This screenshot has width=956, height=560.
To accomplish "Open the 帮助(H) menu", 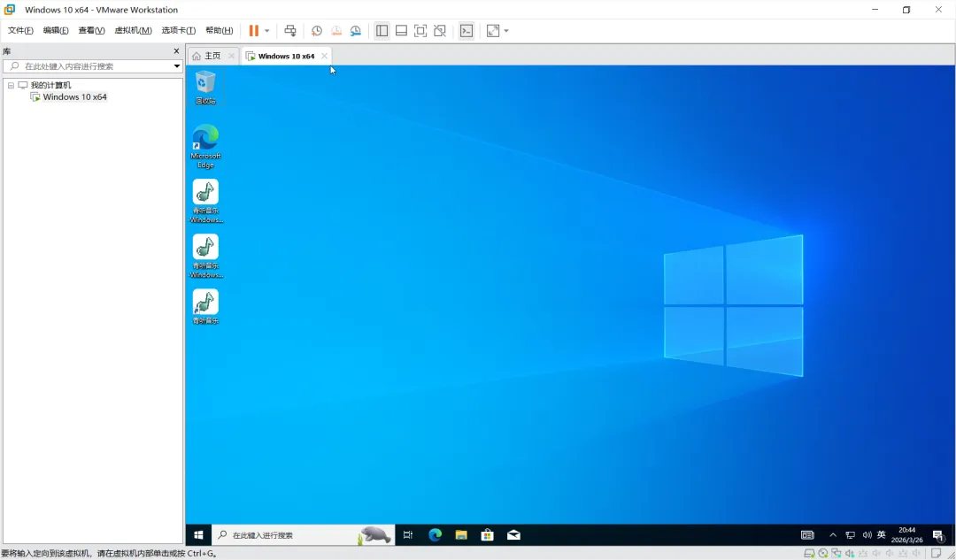I will [x=219, y=30].
